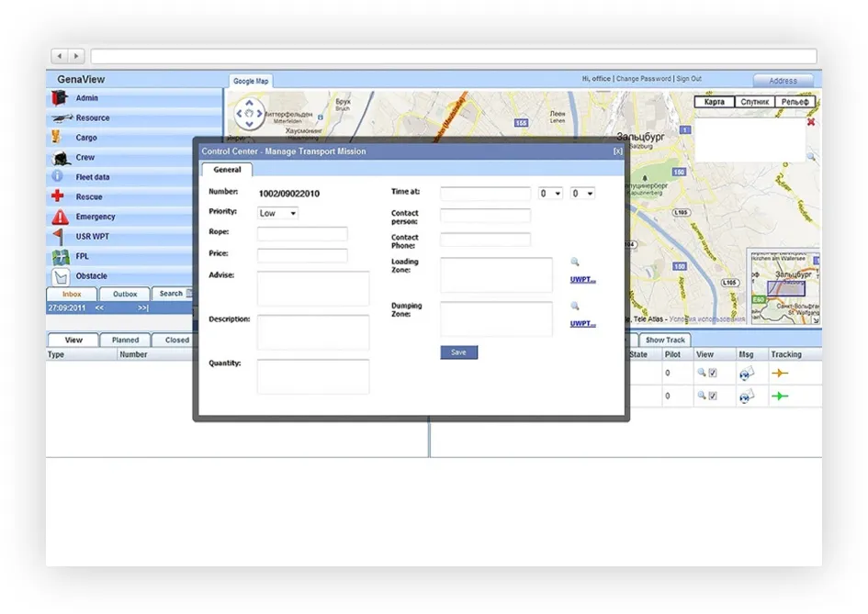Image resolution: width=868 pixels, height=614 pixels.
Task: Open the Cargo icon in sidebar
Action: coord(56,137)
